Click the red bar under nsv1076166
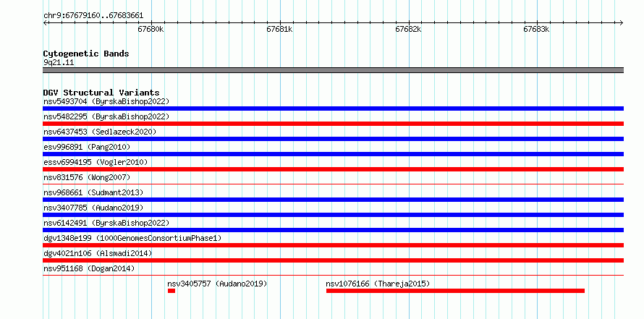644x319 pixels. point(455,291)
